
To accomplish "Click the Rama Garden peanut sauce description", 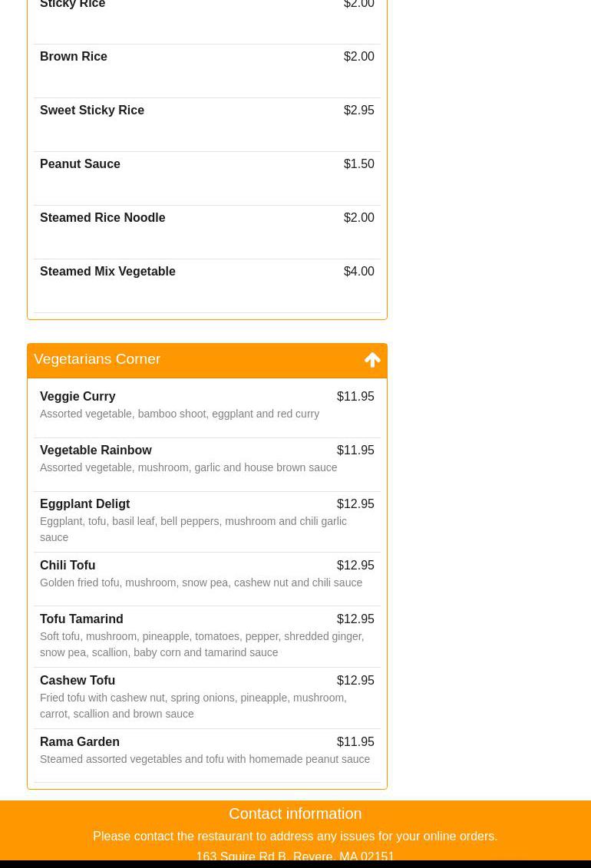I will click(x=205, y=759).
